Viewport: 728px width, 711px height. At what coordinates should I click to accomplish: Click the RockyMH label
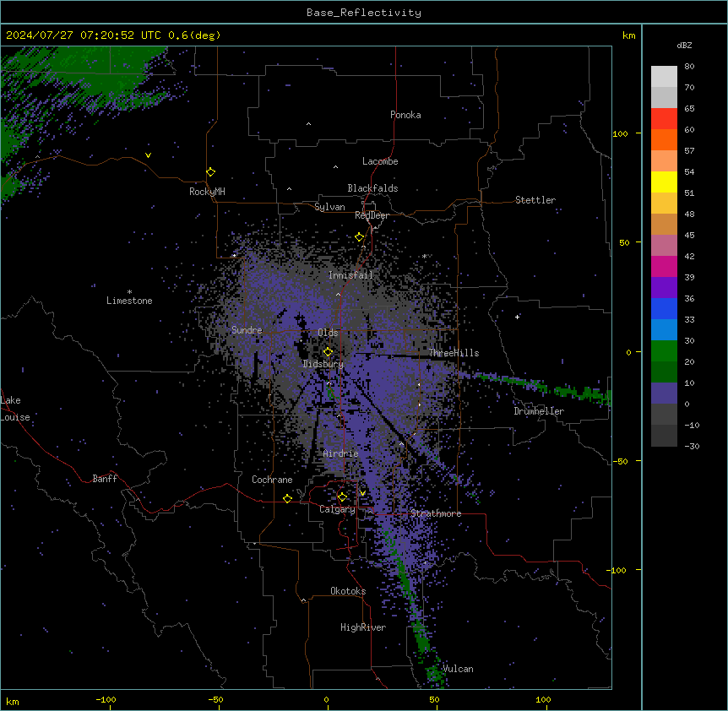pos(207,192)
